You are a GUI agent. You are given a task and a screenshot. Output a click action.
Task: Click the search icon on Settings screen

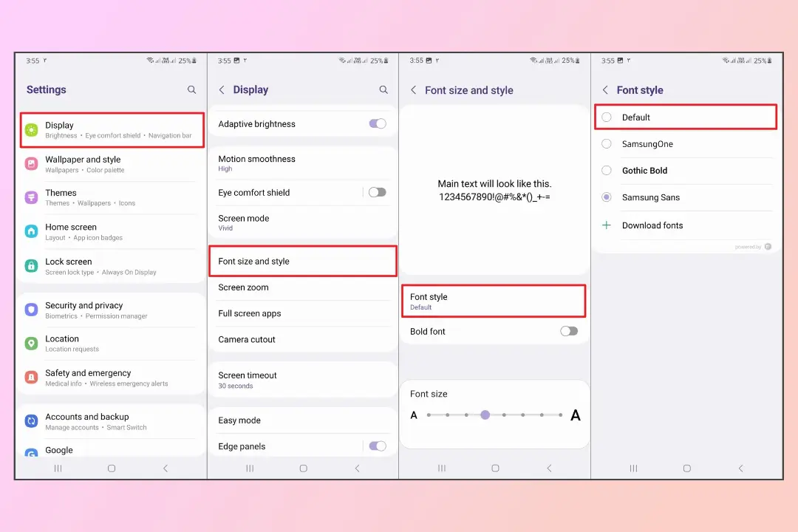click(x=192, y=89)
